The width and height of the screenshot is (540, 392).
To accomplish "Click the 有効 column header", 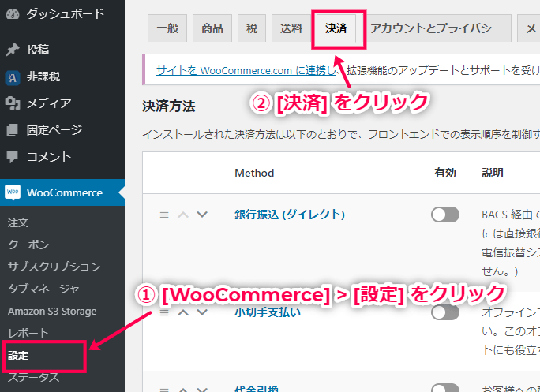I will [445, 173].
